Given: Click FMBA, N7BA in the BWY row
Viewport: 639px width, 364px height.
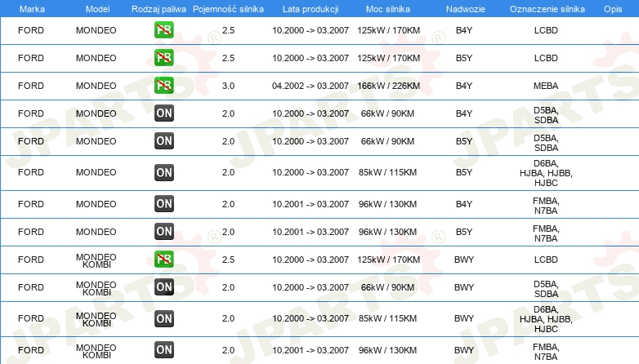Looking at the screenshot, I should point(546,352).
